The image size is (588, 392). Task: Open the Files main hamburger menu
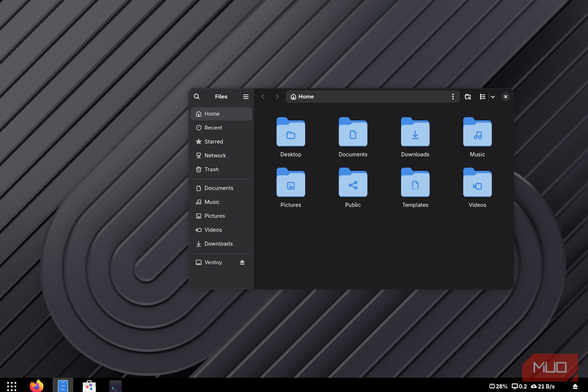tap(246, 97)
